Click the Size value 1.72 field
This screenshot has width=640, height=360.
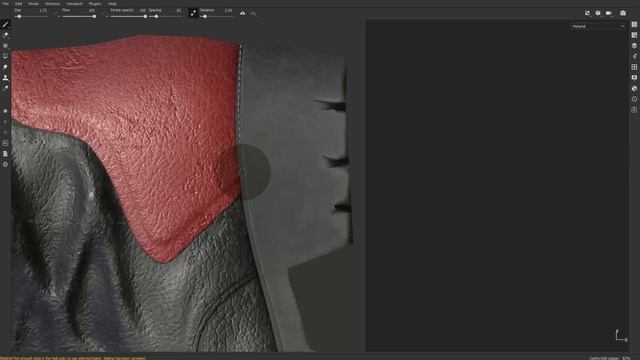click(43, 10)
